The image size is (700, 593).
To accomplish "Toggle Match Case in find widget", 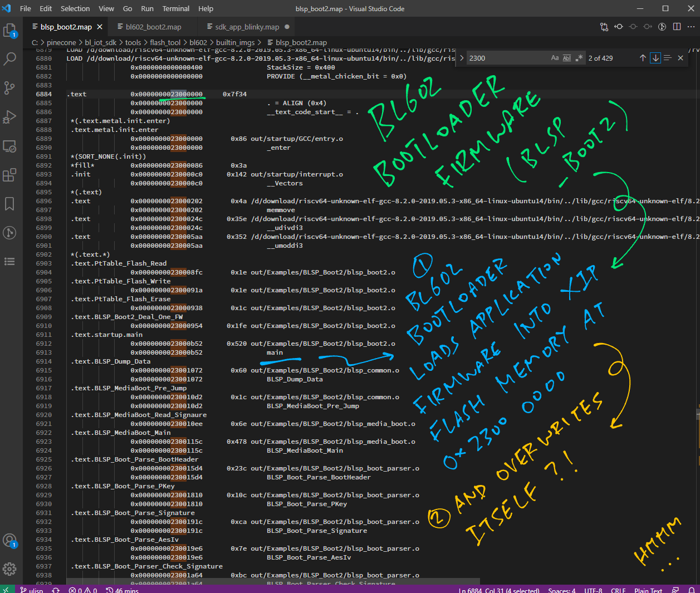I will point(555,58).
